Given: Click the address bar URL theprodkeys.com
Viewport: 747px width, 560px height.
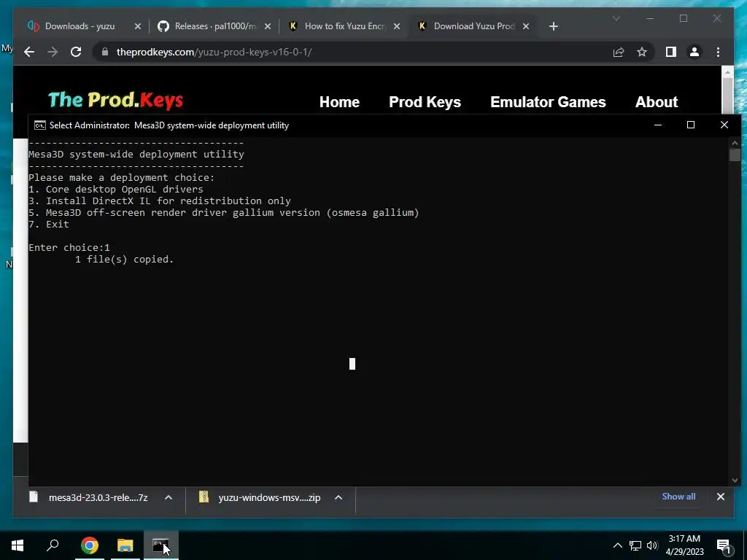Looking at the screenshot, I should [214, 52].
